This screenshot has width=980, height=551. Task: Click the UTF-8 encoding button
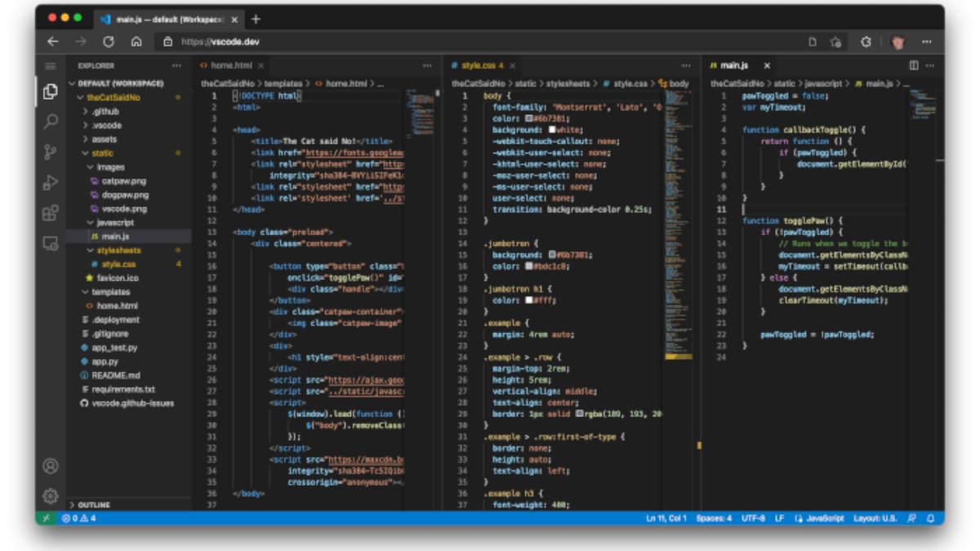click(x=751, y=518)
